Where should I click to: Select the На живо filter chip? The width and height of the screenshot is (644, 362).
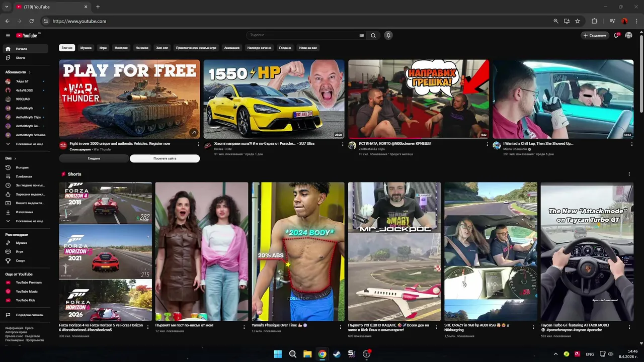(142, 48)
